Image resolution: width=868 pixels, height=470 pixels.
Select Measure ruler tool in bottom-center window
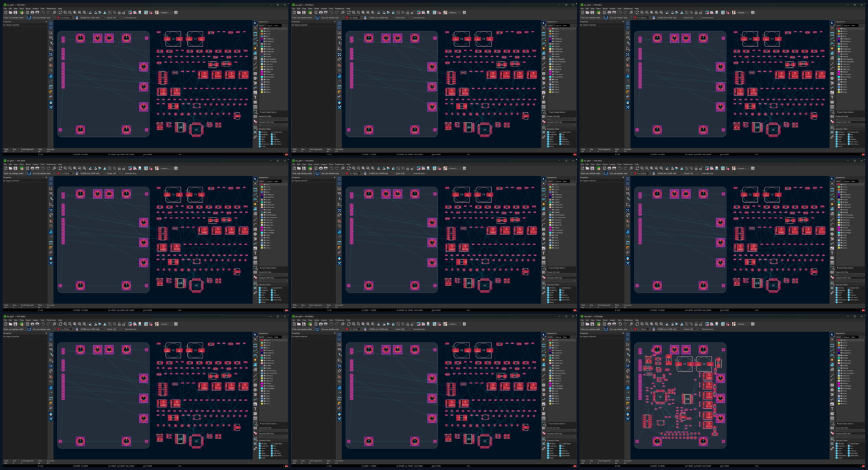coord(543,449)
